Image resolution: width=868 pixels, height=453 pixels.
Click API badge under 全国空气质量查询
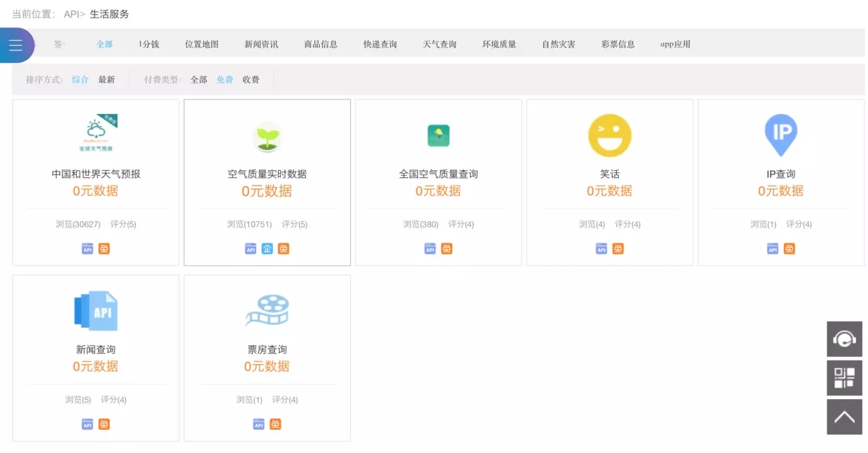pyautogui.click(x=430, y=249)
